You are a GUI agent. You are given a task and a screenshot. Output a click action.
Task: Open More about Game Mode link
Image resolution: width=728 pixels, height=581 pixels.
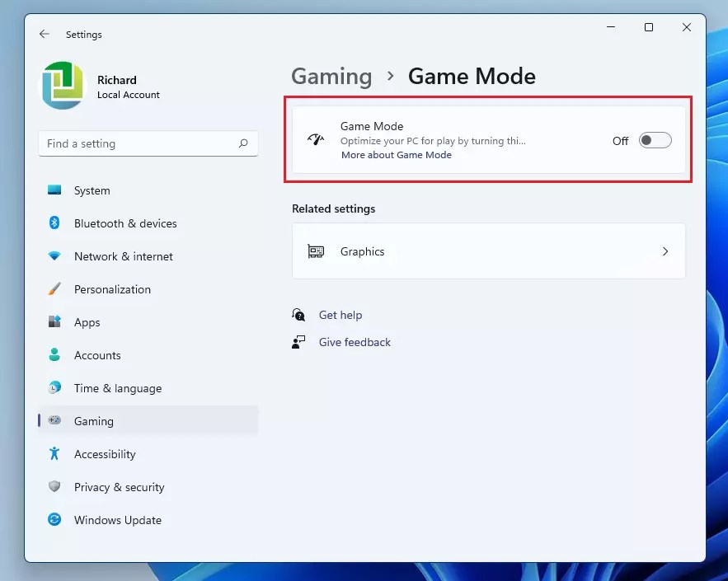(397, 155)
